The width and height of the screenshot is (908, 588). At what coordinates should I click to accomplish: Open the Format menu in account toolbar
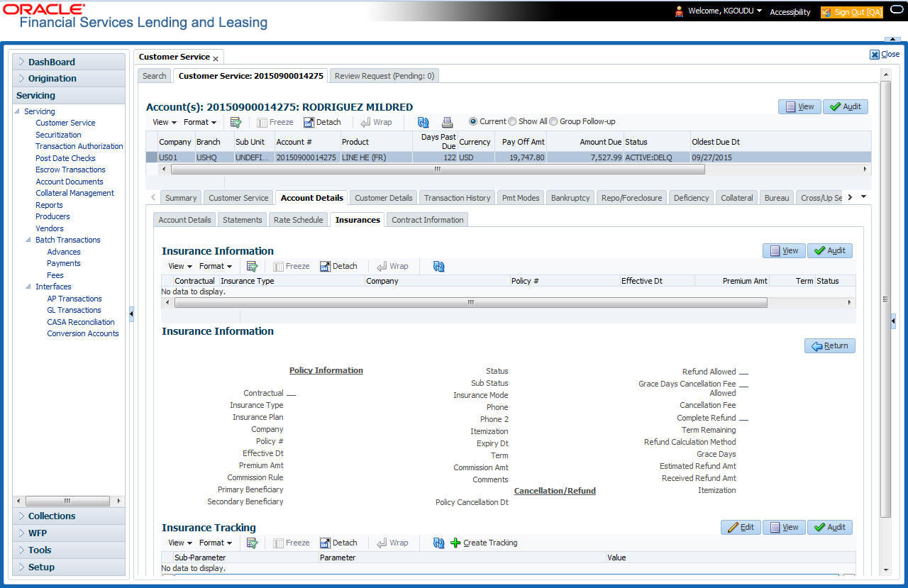tap(200, 122)
